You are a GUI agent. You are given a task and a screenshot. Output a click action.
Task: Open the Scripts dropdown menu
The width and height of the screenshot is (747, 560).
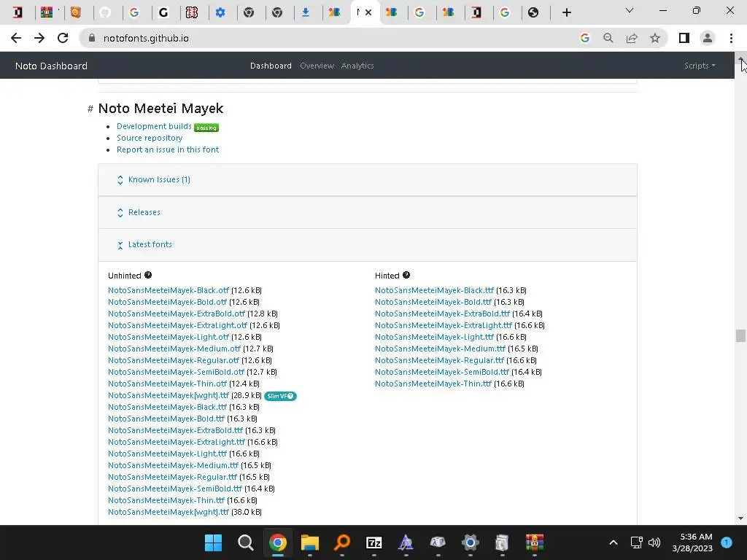pyautogui.click(x=700, y=66)
